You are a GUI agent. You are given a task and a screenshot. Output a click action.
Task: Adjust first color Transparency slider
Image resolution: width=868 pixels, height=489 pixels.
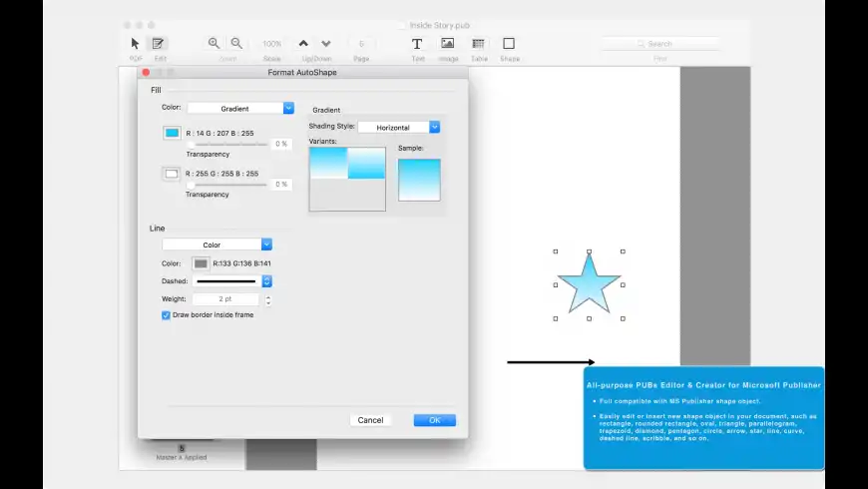click(x=227, y=144)
